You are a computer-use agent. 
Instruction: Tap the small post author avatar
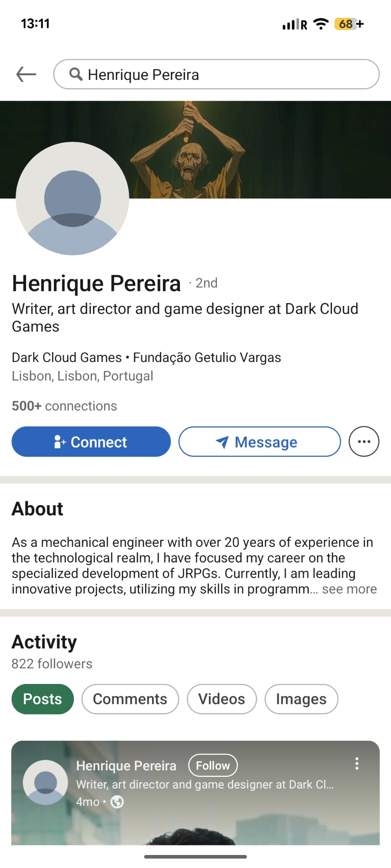tap(45, 782)
